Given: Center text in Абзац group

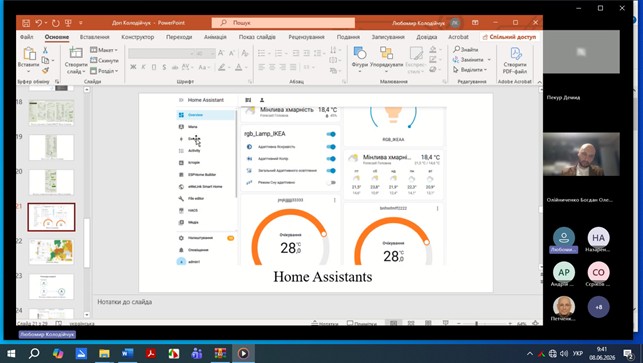Looking at the screenshot, I should (x=272, y=67).
